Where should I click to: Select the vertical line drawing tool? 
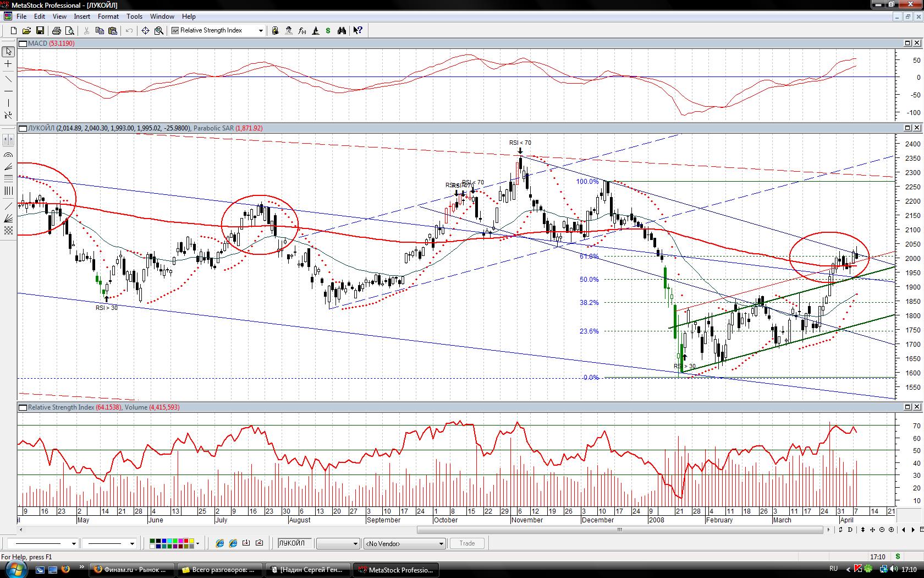pos(8,103)
